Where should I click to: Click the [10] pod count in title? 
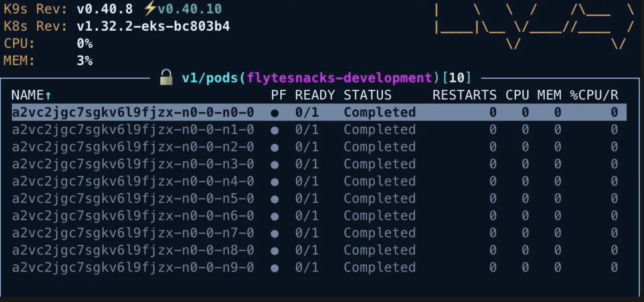(x=457, y=78)
